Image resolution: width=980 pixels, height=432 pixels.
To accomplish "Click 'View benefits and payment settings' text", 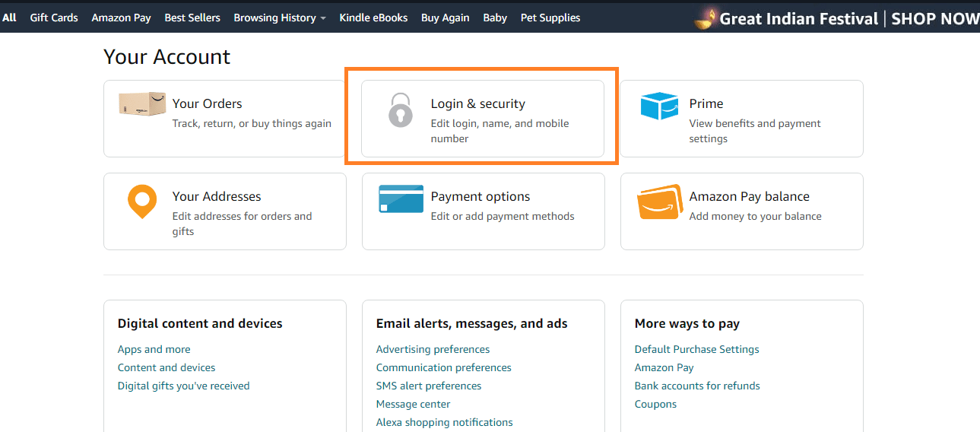I will pos(756,131).
